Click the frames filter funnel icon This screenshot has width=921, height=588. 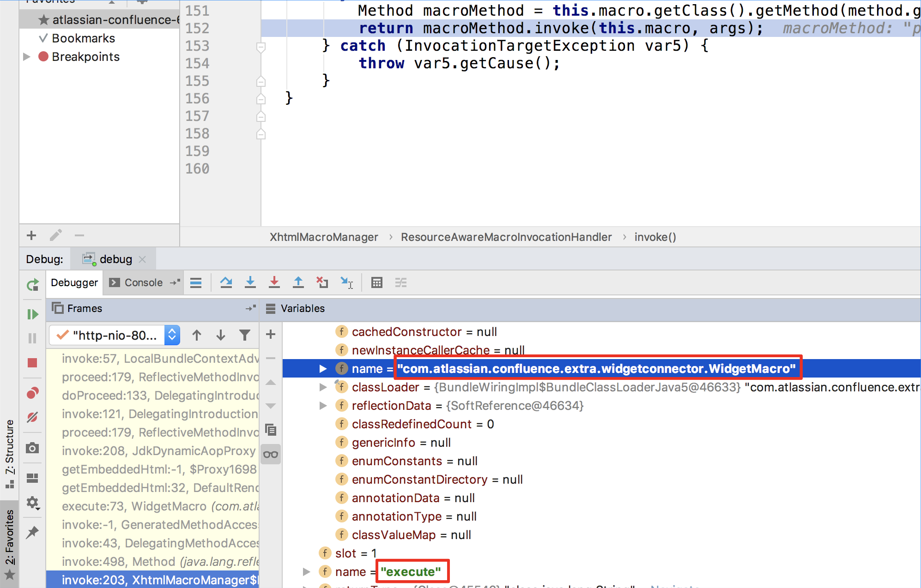(x=245, y=335)
